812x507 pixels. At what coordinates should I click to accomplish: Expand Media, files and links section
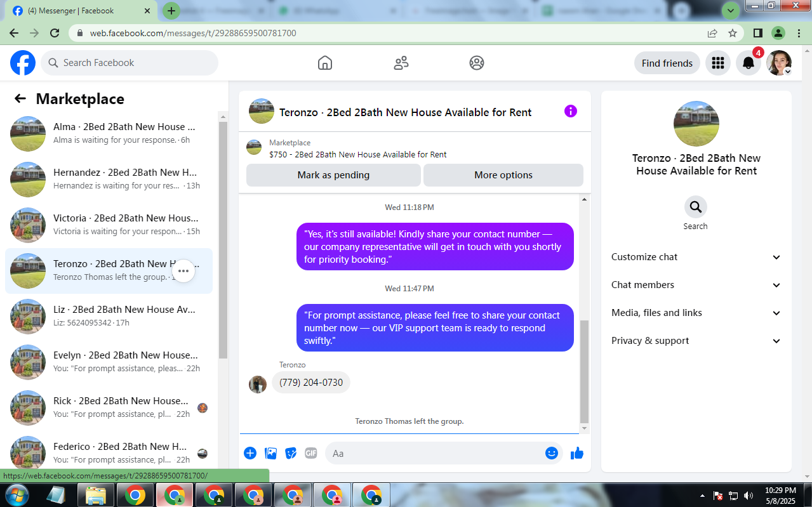(x=696, y=313)
